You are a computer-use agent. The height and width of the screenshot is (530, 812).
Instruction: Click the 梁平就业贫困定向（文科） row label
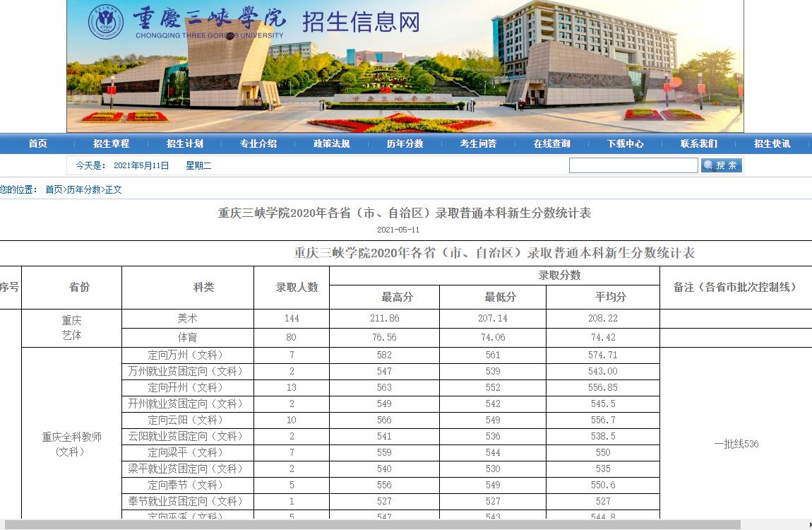(187, 469)
